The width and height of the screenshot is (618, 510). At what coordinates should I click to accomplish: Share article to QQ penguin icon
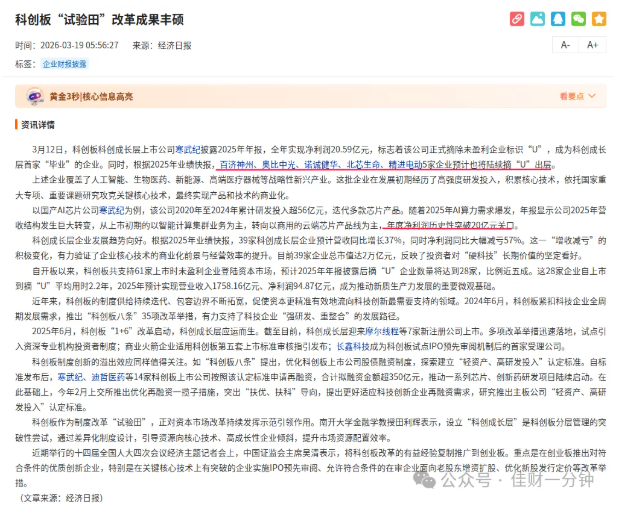(558, 19)
